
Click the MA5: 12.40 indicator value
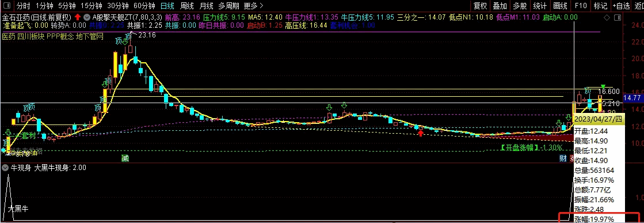[x=265, y=18]
